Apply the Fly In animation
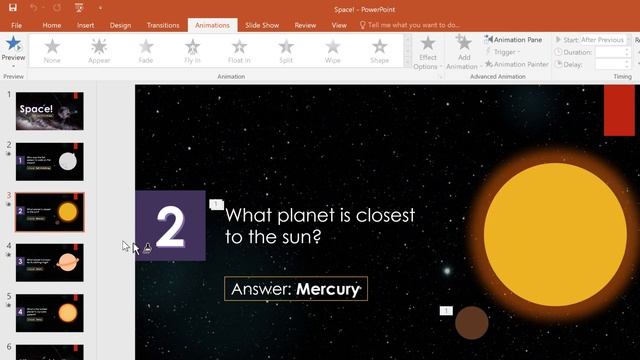Screen dimensions: 640x360 [x=192, y=51]
